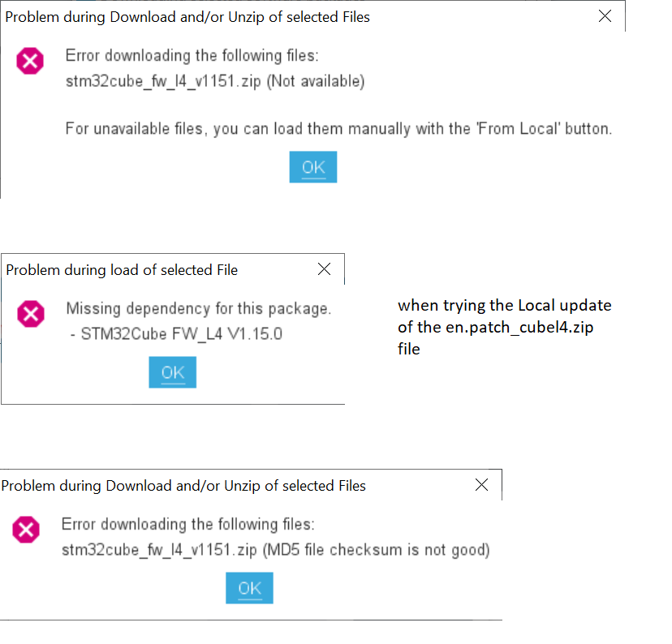
Task: Click the 'Missing dependency for this package.' text
Action: (198, 309)
